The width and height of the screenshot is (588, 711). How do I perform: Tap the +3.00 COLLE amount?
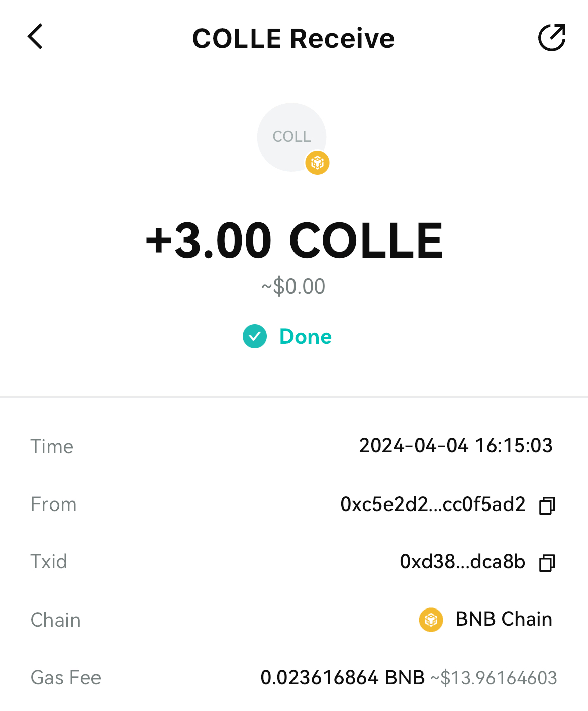(294, 241)
